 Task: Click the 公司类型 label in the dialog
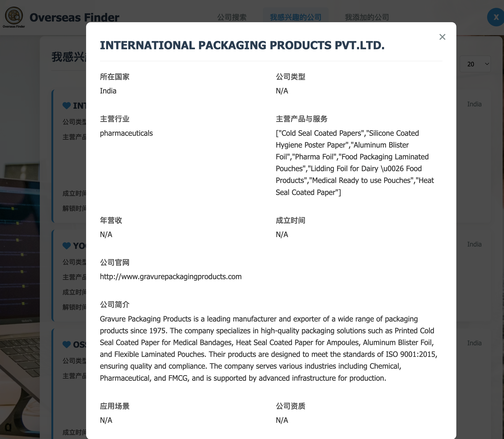(290, 77)
